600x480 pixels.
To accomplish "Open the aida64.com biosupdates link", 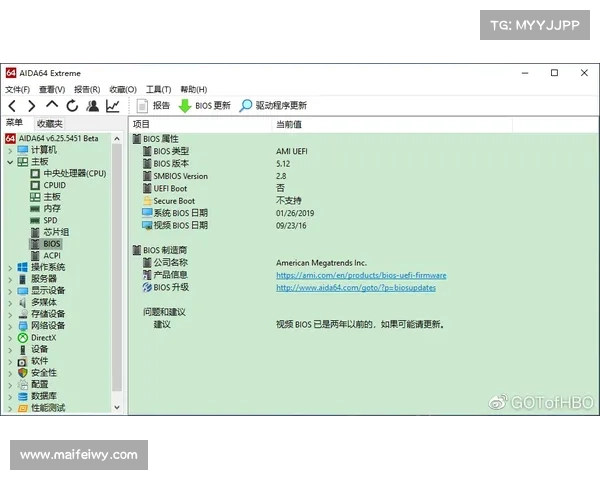I will (356, 287).
